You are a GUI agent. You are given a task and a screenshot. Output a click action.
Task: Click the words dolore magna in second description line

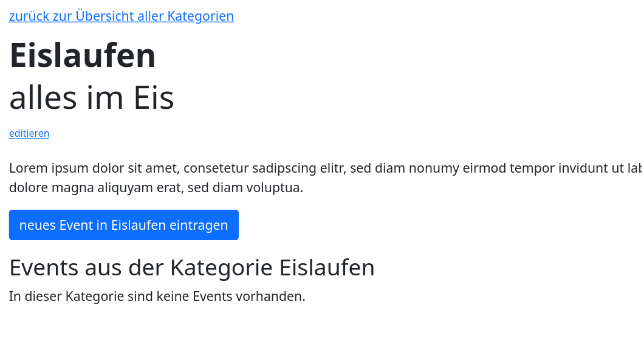coord(51,188)
